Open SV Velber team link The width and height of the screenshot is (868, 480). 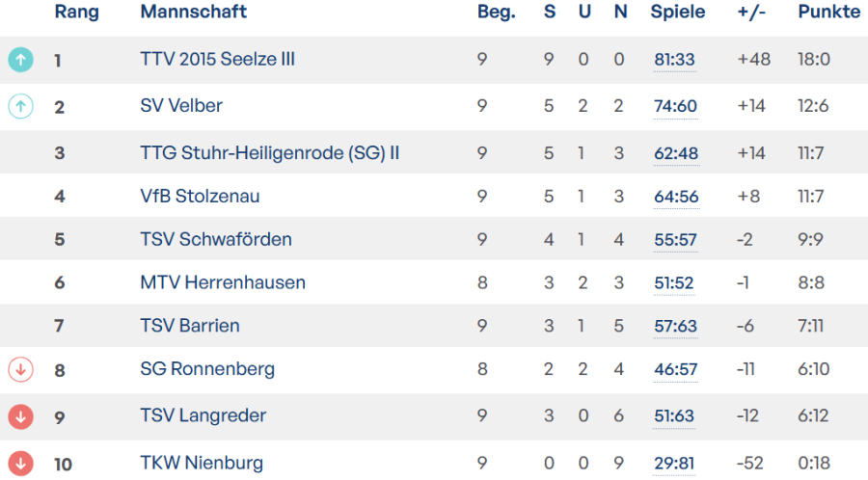(181, 106)
